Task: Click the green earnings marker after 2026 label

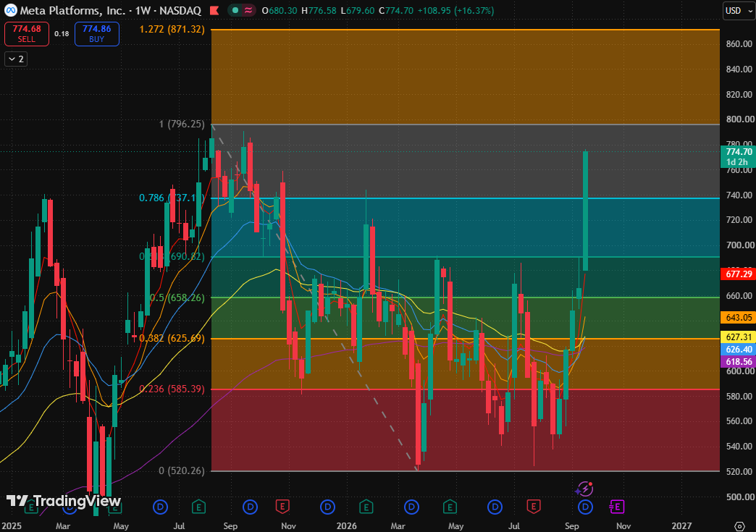Action: tap(366, 507)
